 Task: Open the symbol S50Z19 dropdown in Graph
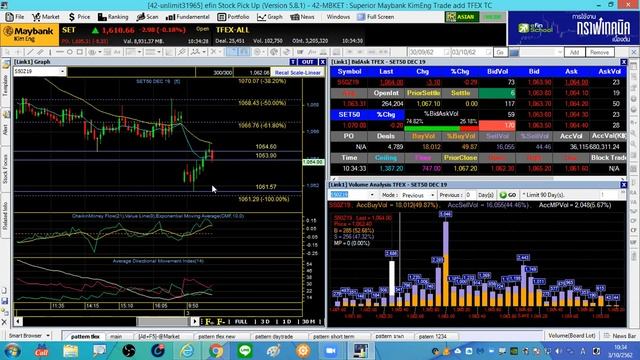click(62, 71)
